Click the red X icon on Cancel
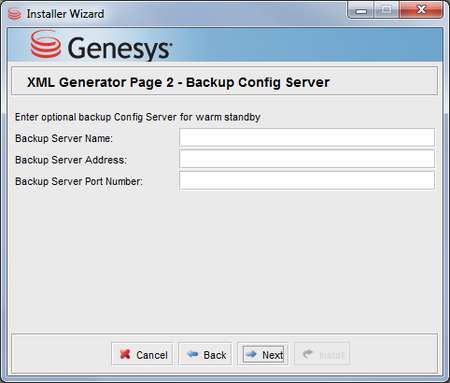 tap(125, 354)
